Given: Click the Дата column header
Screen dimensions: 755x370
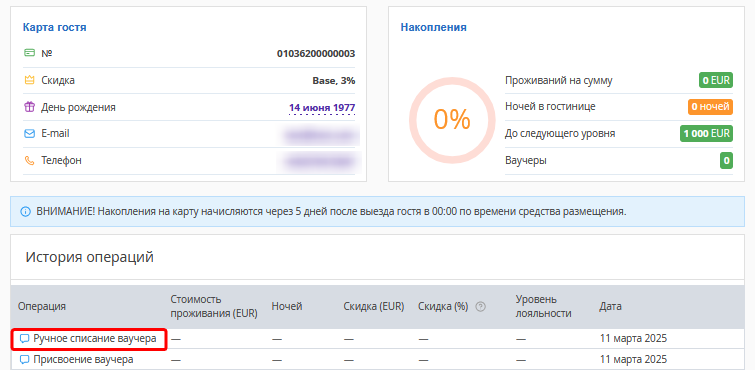Looking at the screenshot, I should 610,306.
